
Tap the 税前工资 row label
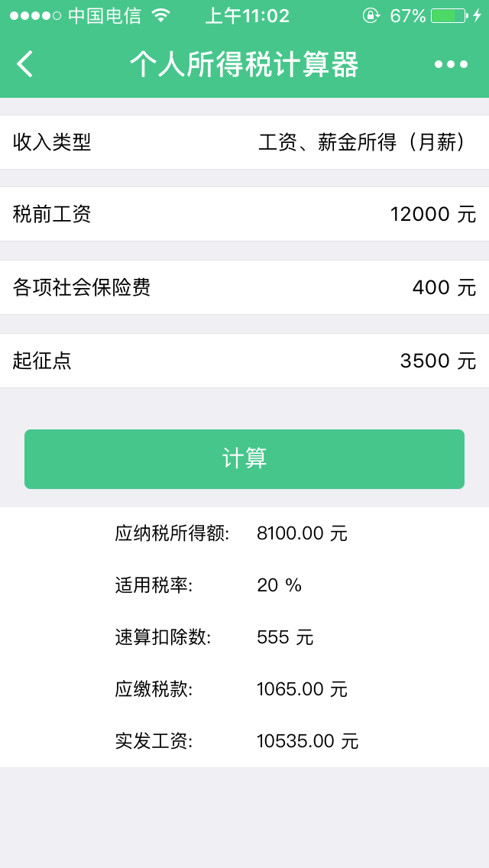coord(52,214)
